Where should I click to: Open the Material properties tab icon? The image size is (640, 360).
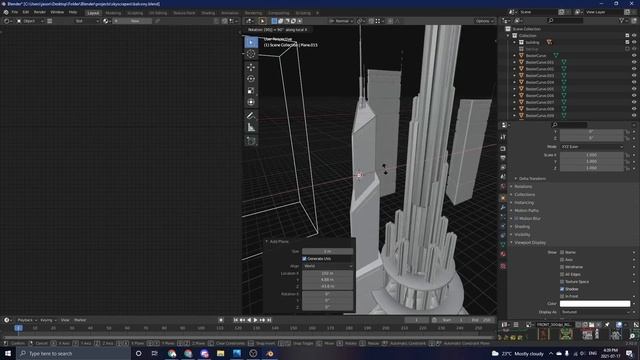coord(503,254)
